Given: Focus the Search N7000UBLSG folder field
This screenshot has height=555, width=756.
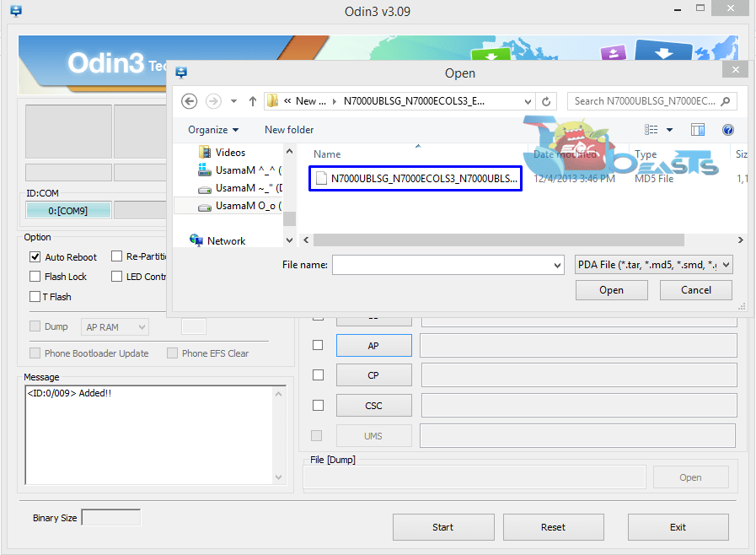Looking at the screenshot, I should tap(651, 101).
